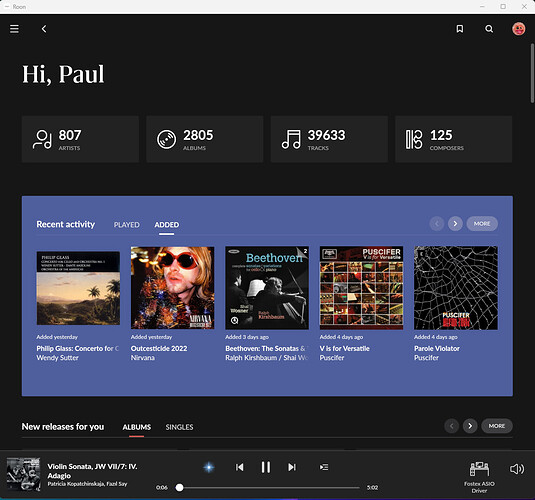Open the V is for Versatile cover

[361, 288]
